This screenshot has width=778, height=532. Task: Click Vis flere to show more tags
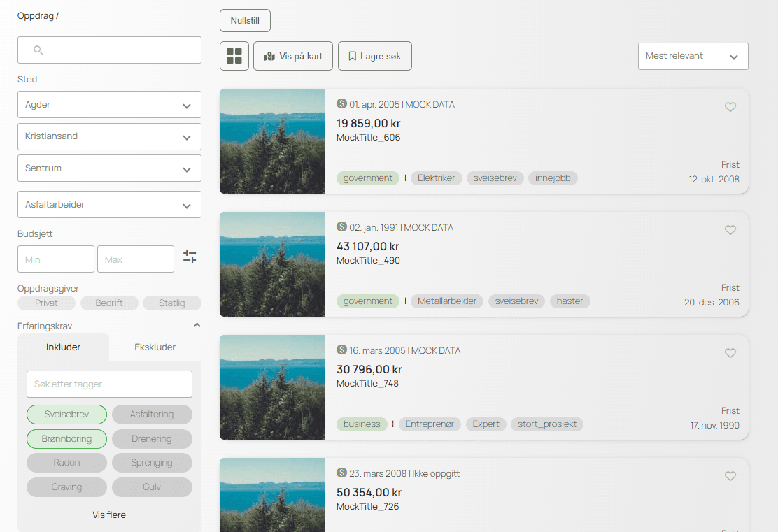coord(109,515)
